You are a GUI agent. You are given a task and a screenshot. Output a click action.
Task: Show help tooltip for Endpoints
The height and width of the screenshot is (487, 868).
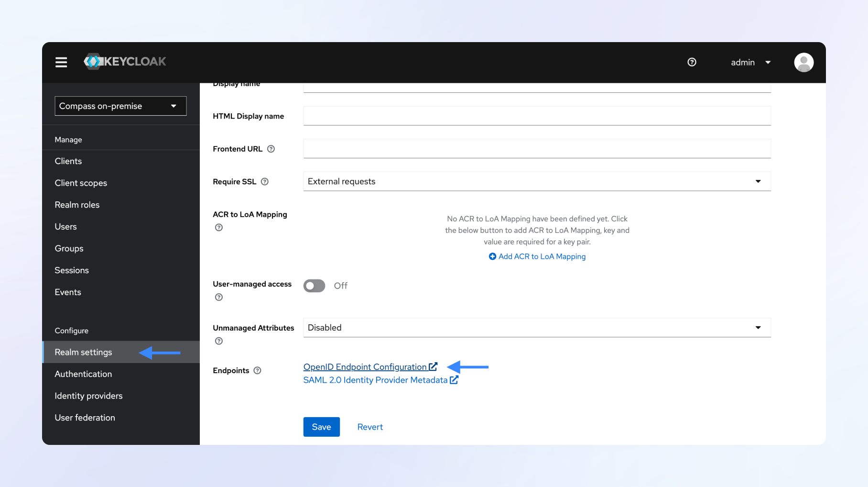pos(257,371)
